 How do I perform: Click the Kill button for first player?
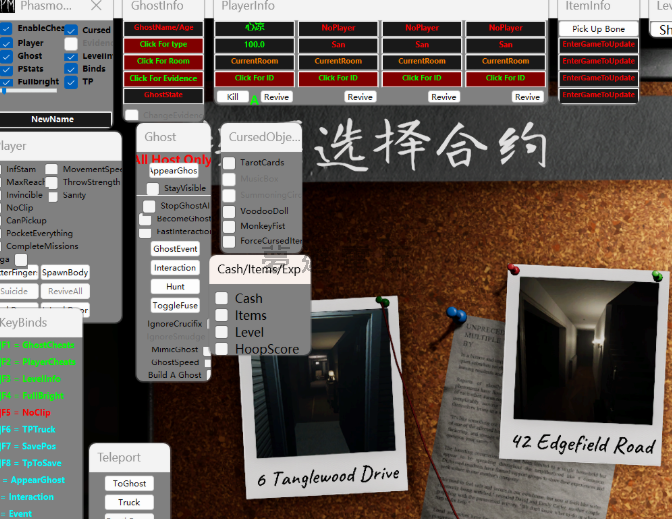point(233,97)
